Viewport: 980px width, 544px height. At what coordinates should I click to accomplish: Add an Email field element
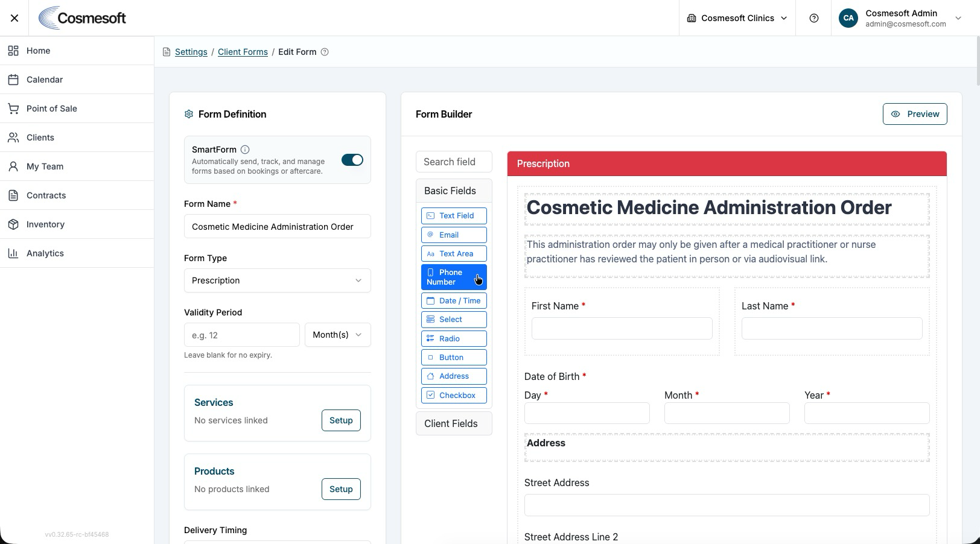(x=454, y=235)
